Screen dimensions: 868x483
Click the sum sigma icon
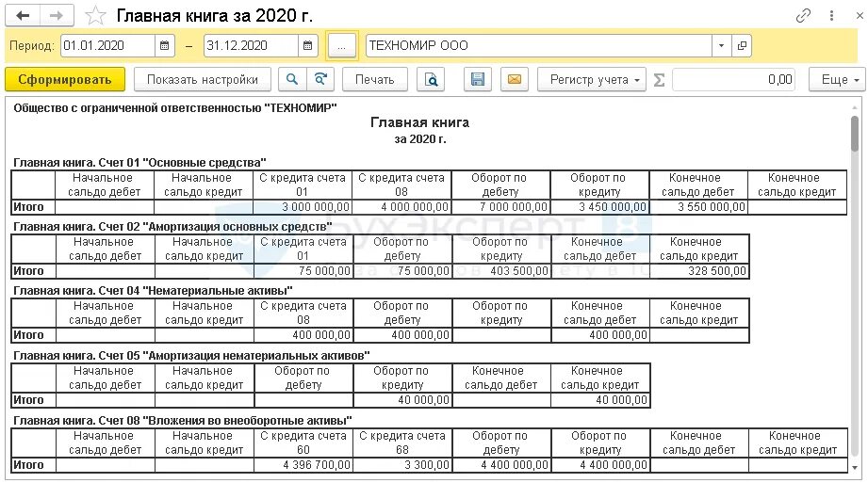point(659,80)
